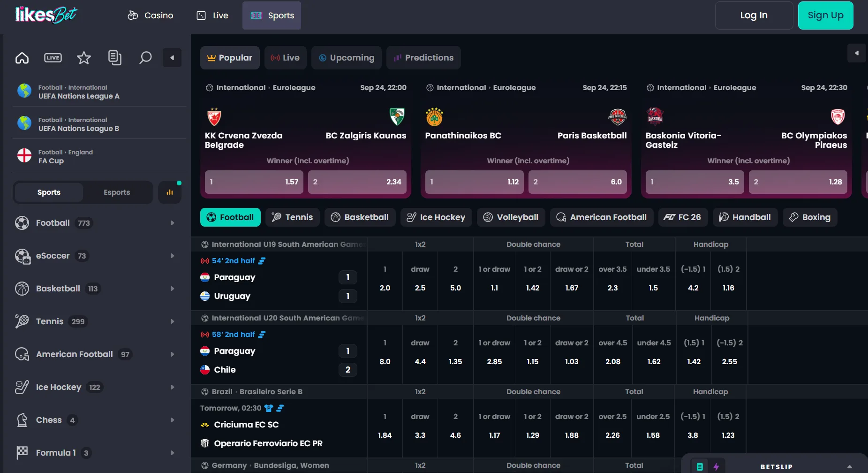Open the search magnifier icon
This screenshot has height=473, width=868.
(145, 58)
